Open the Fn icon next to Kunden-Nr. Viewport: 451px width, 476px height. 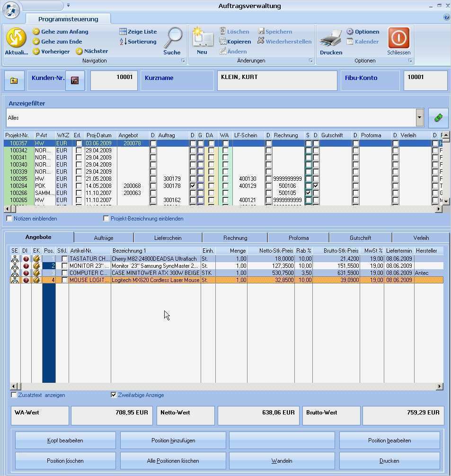point(75,80)
